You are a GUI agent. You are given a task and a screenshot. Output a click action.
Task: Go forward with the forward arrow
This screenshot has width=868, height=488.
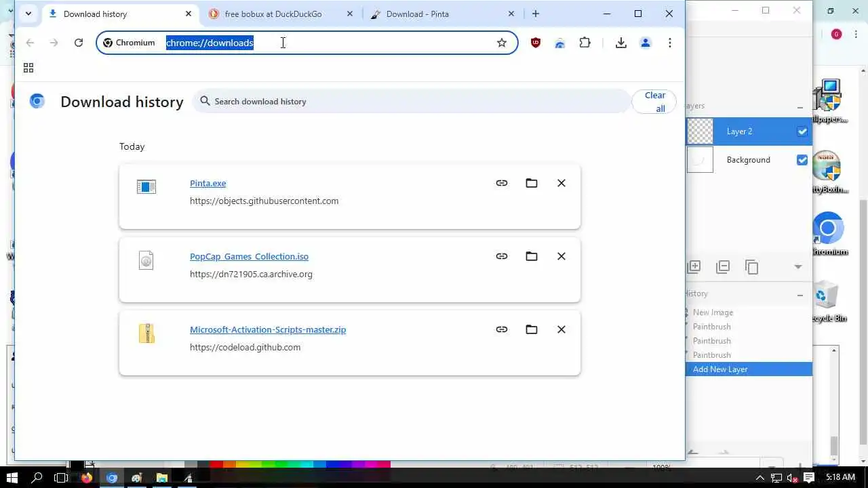pyautogui.click(x=54, y=43)
